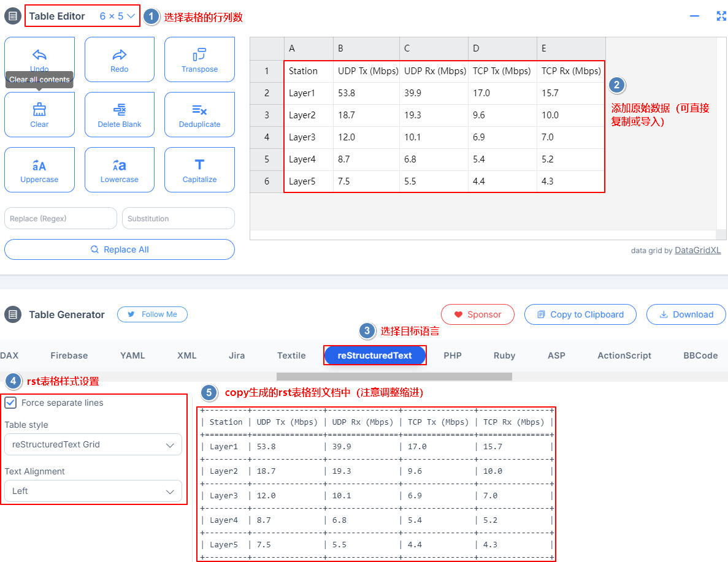Open the 6 × 5 table size dropdown
Image resolution: width=728 pixels, height=562 pixels.
coord(117,17)
